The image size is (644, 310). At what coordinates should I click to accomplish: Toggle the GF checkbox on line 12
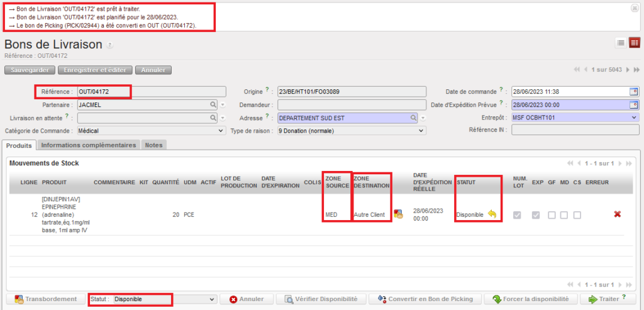[552, 215]
